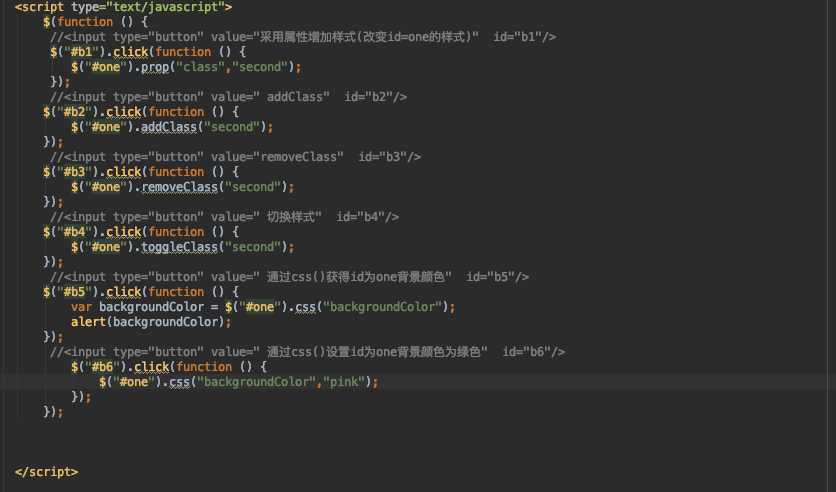Screen dimensions: 836x492
Task: Click the $("#b4").click(function line
Action: (141, 232)
